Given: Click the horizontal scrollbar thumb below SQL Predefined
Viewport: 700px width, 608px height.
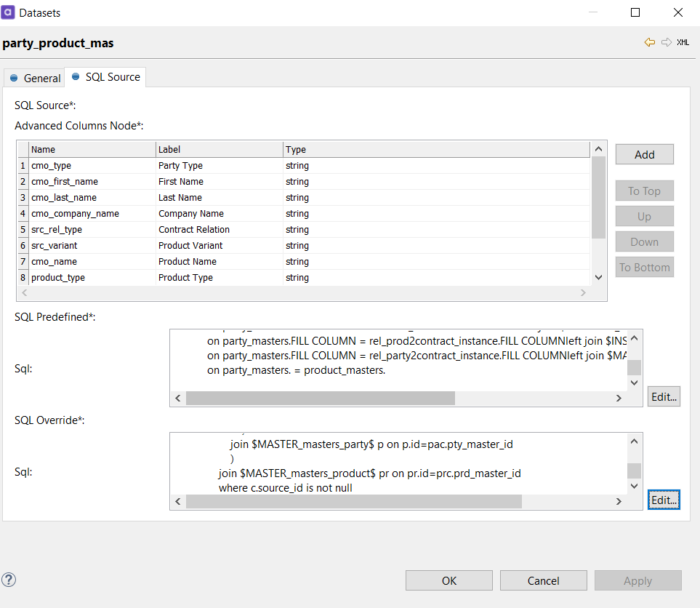Looking at the screenshot, I should (320, 399).
